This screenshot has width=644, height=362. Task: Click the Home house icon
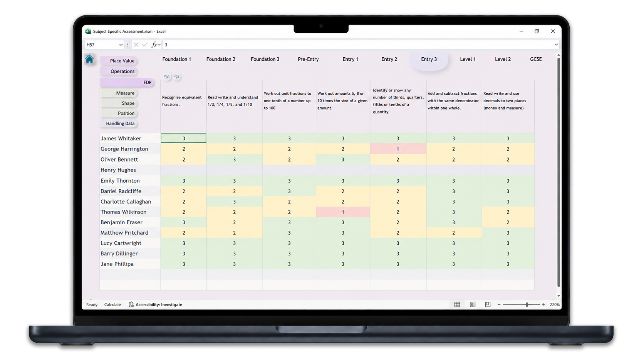point(89,59)
